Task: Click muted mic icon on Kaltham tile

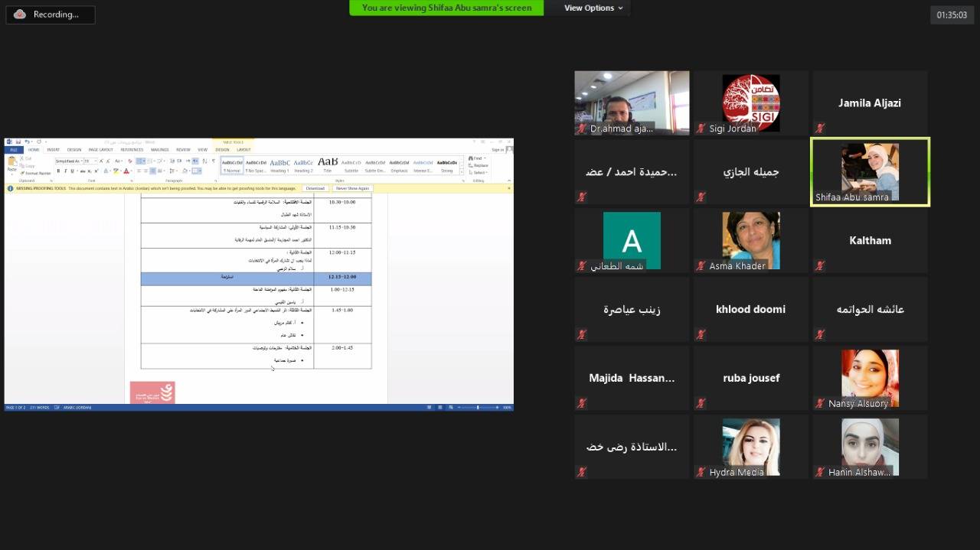Action: [820, 266]
